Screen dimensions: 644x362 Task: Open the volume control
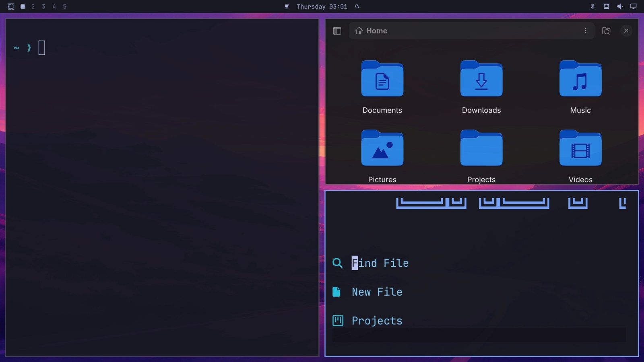[x=620, y=6]
